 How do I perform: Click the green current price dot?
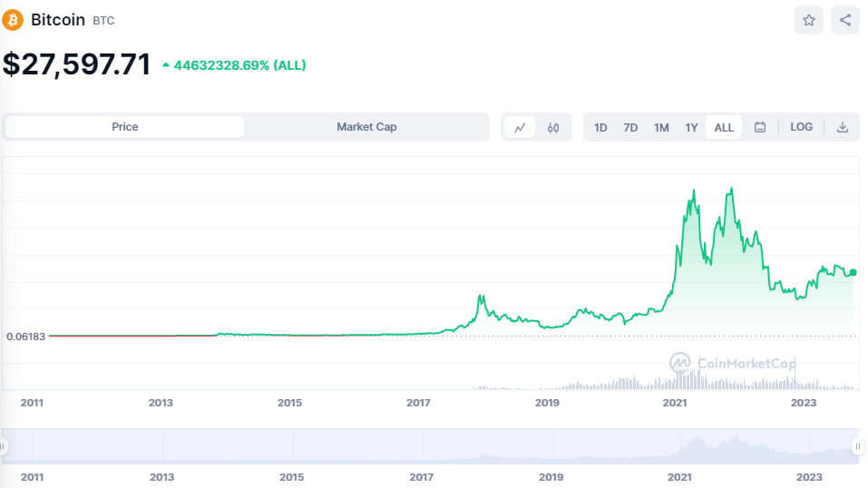pyautogui.click(x=853, y=272)
